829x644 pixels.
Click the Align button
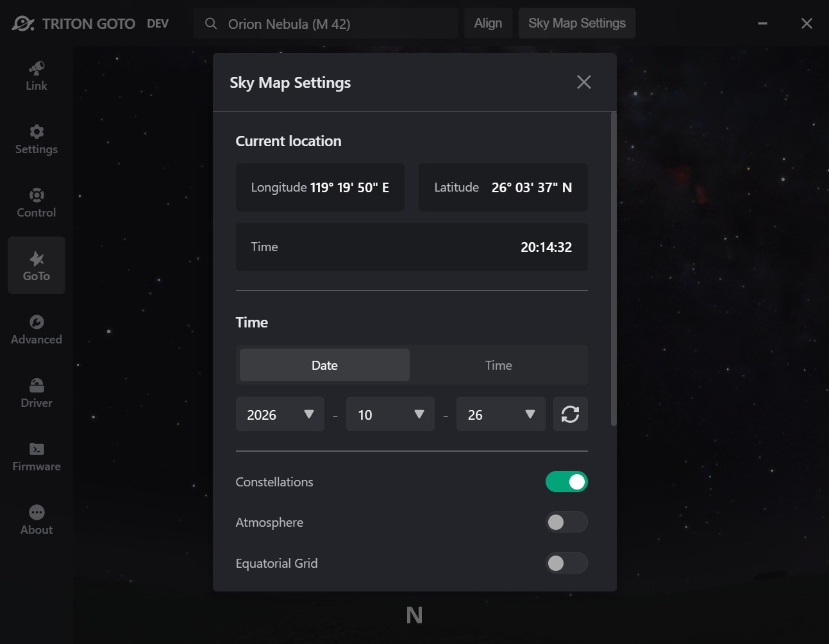click(488, 23)
